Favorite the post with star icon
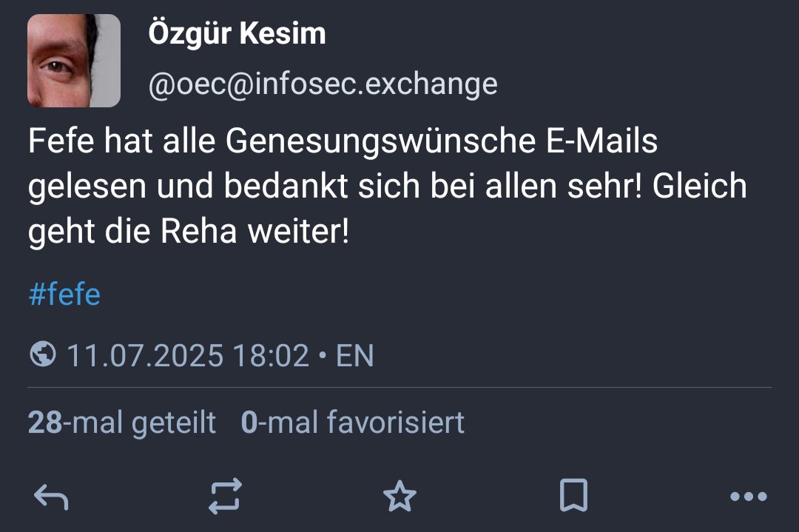The image size is (799, 532). point(399,496)
